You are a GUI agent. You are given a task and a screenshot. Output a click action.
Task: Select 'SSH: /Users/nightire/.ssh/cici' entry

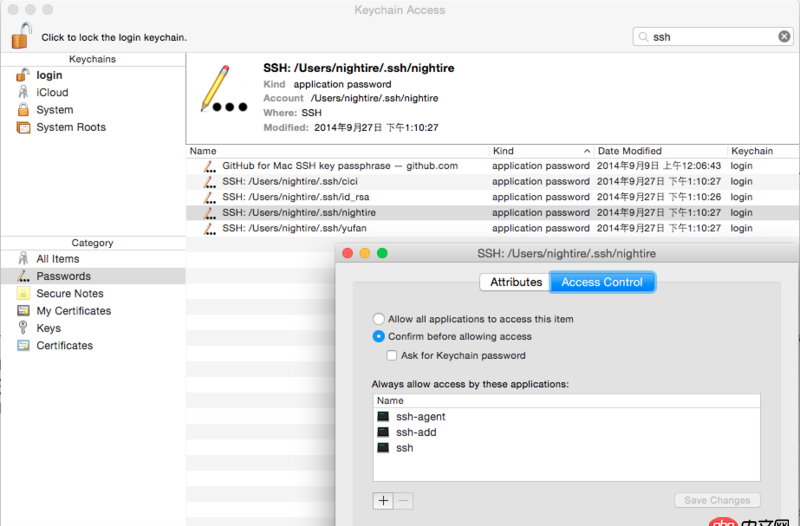(x=290, y=182)
